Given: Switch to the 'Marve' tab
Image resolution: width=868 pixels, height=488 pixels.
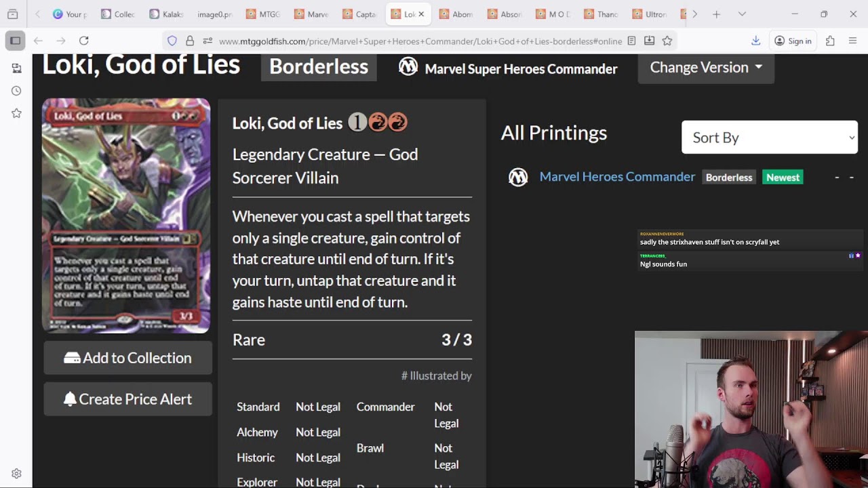Looking at the screenshot, I should click(x=312, y=14).
